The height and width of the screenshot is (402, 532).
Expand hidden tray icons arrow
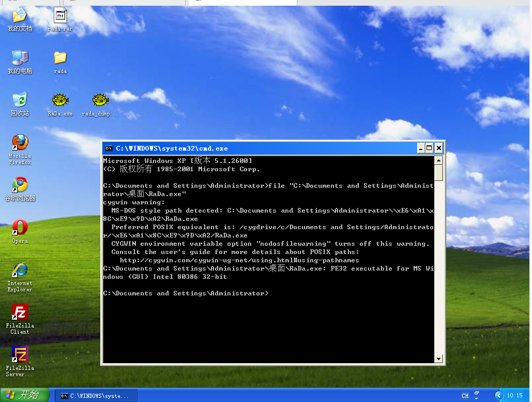499,396
